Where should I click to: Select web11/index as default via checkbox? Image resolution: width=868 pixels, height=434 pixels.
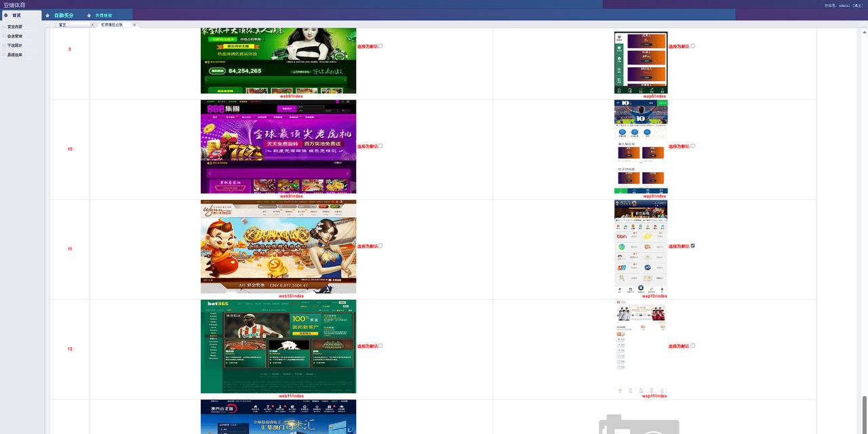[x=380, y=346]
